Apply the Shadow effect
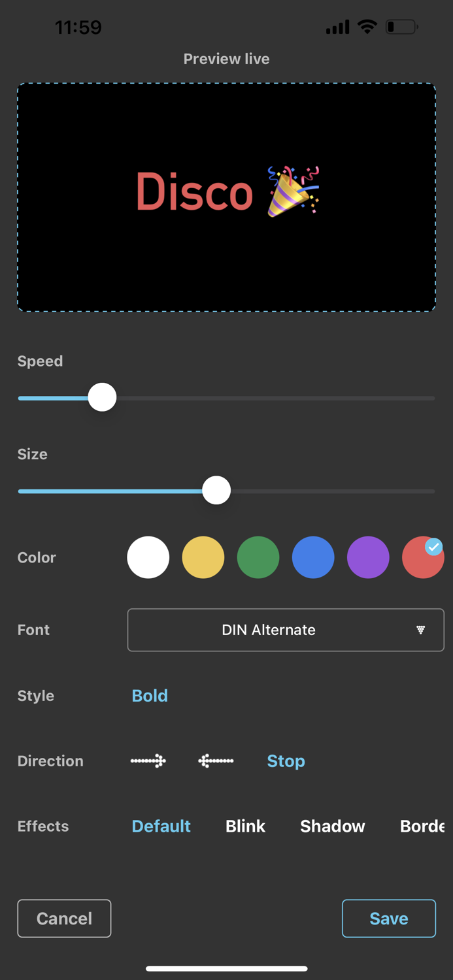 pos(332,826)
